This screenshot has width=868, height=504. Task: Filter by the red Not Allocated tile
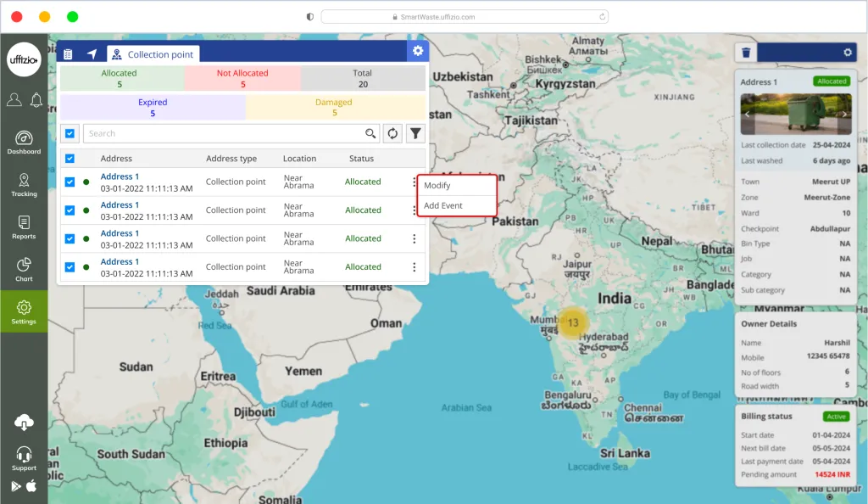tap(242, 78)
